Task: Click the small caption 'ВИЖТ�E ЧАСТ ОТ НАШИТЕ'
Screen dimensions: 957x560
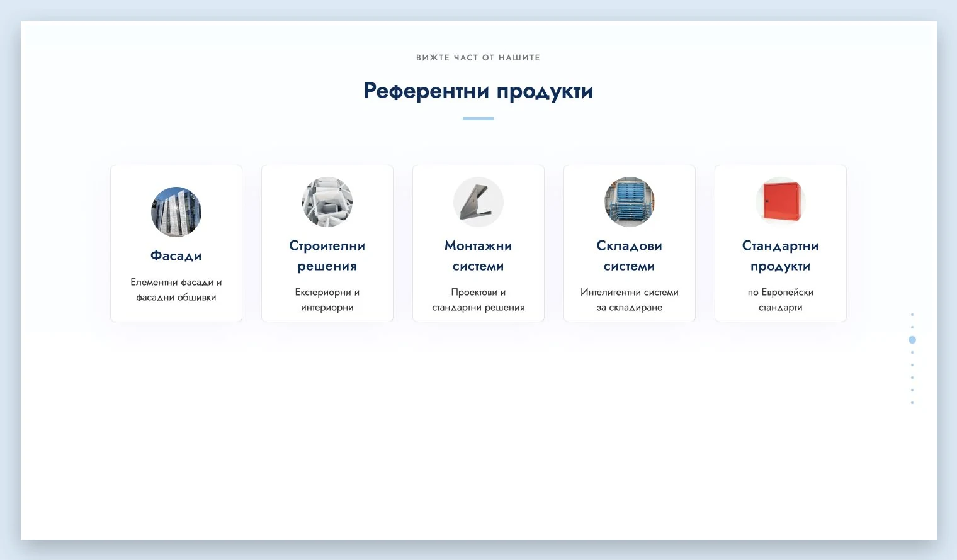Action: [479, 57]
